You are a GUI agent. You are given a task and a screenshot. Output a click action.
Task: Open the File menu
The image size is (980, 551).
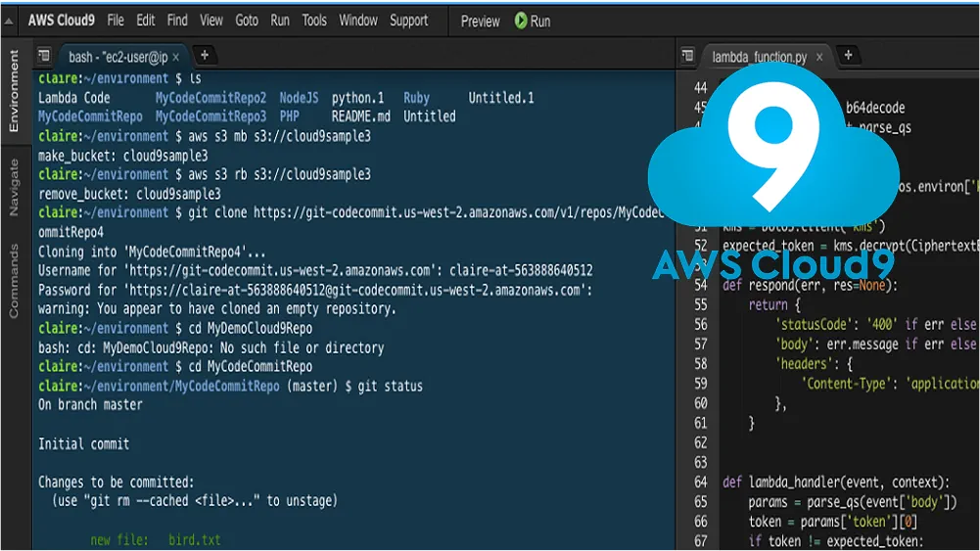click(115, 21)
